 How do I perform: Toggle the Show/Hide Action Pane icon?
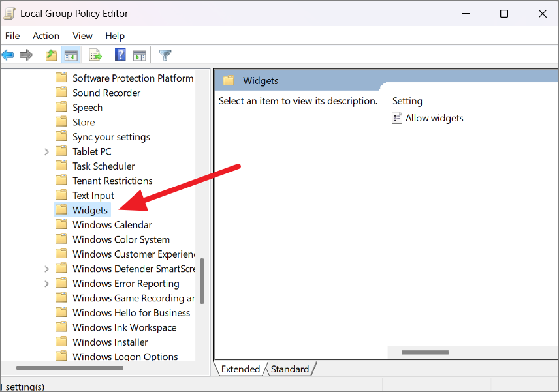[139, 55]
